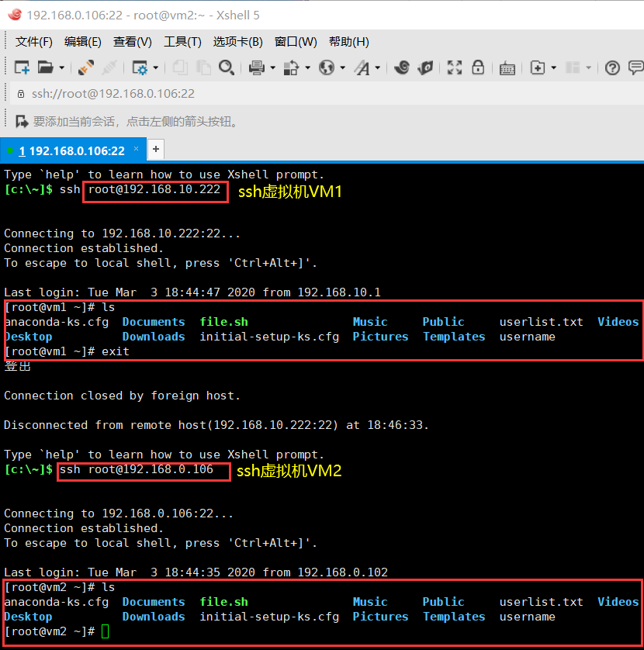Click the Lock screen padlock icon
Viewport: 644px width, 650px height.
478,67
